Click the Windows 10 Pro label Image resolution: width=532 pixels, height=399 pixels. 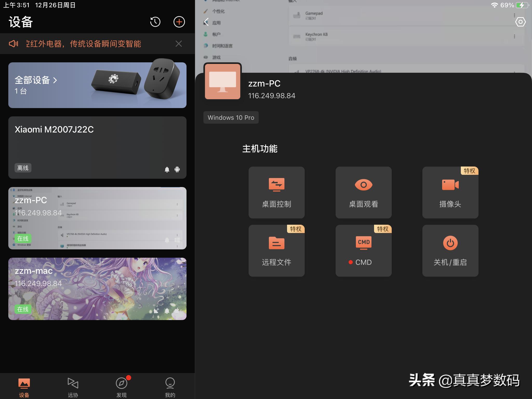pyautogui.click(x=231, y=117)
